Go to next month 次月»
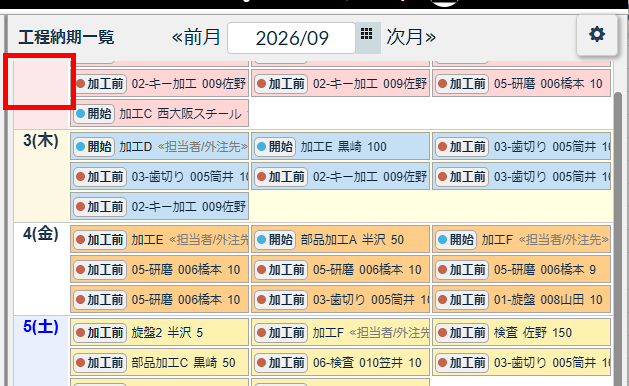 click(x=411, y=37)
